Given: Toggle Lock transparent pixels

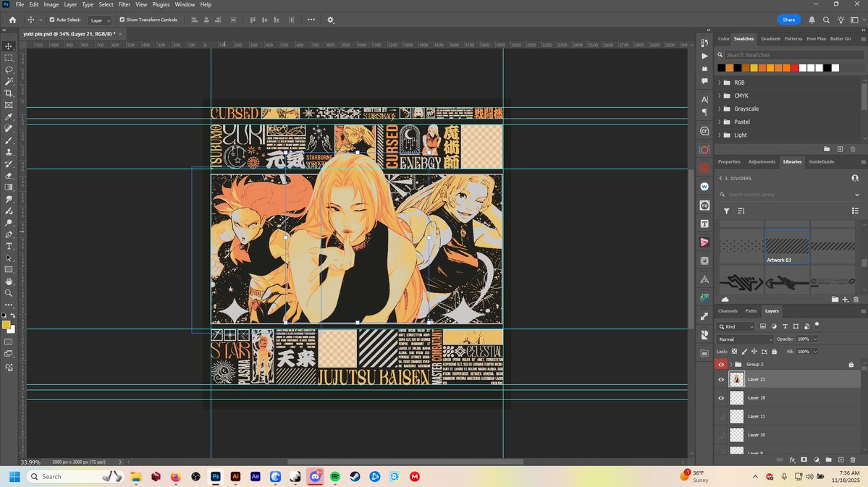Looking at the screenshot, I should click(x=734, y=352).
